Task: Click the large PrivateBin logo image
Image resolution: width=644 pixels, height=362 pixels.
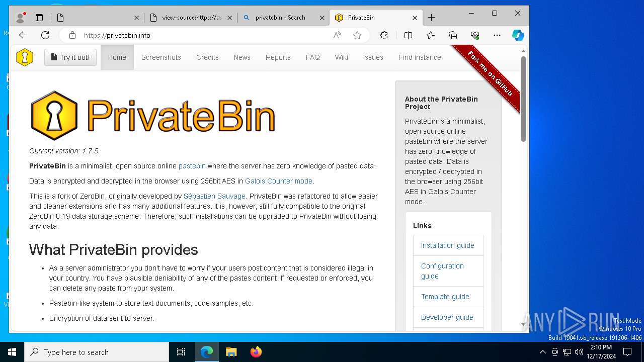Action: tap(152, 116)
